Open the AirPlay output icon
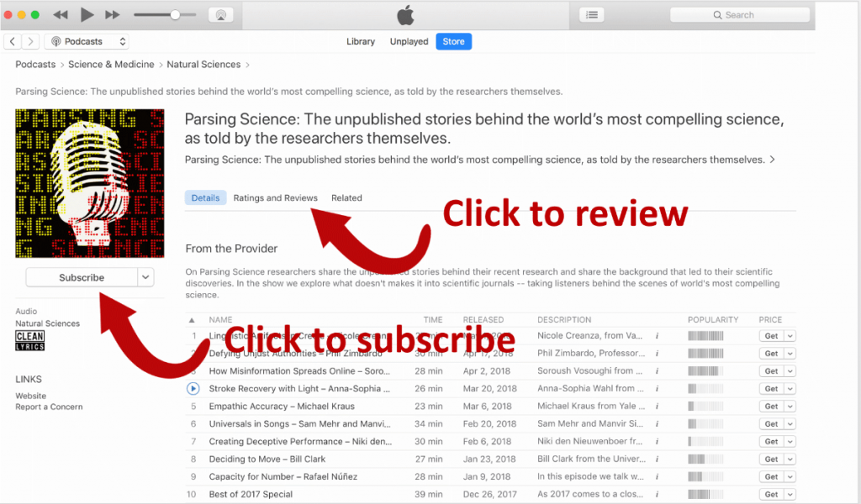This screenshot has width=861, height=504. 221,15
